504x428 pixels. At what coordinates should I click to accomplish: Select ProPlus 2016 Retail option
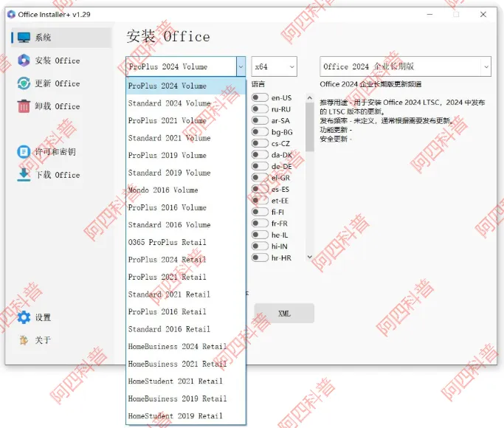coord(186,311)
